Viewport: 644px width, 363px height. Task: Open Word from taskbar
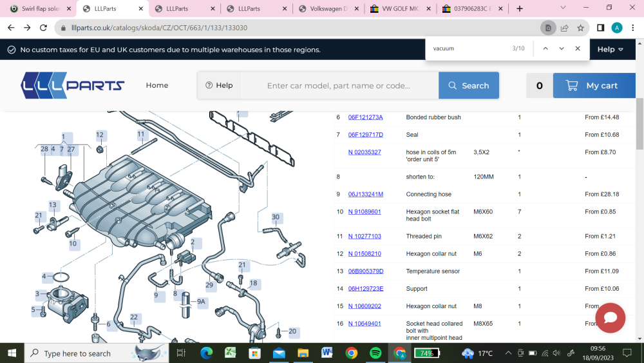coord(327,353)
